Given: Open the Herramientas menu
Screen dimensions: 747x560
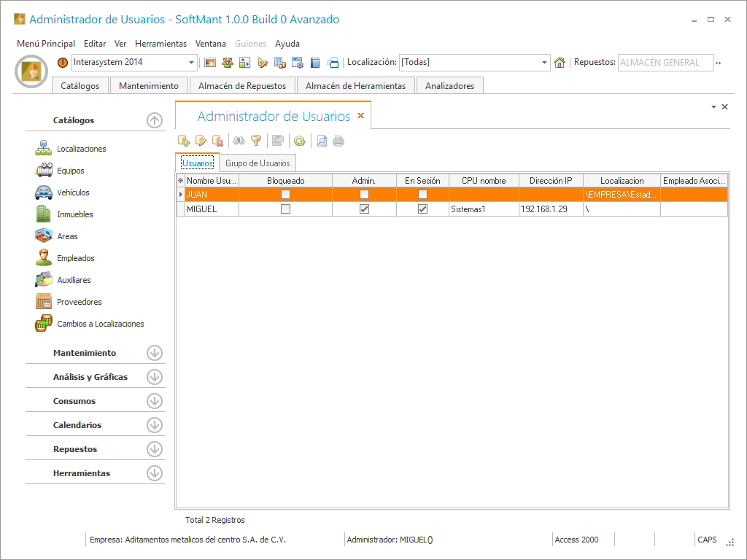Looking at the screenshot, I should 160,44.
